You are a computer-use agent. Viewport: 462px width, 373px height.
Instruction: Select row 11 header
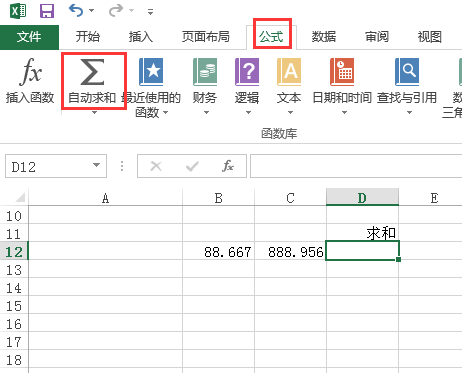point(14,234)
